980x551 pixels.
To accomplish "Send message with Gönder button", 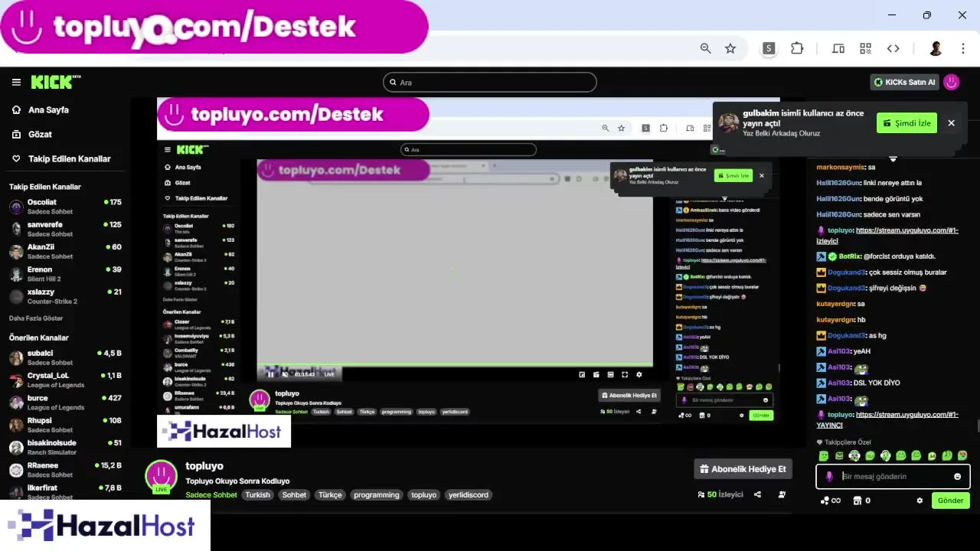I will click(950, 500).
